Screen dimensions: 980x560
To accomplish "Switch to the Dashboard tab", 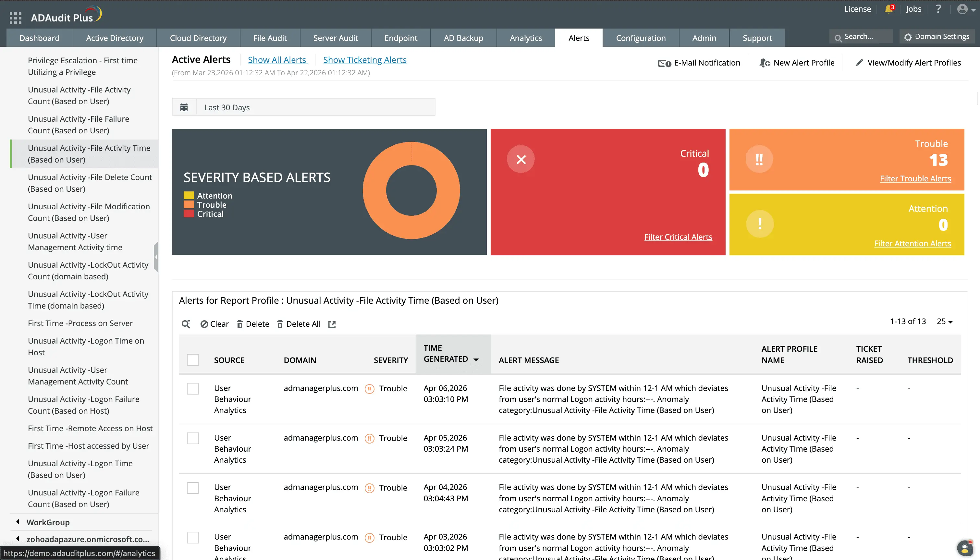I will [x=39, y=38].
